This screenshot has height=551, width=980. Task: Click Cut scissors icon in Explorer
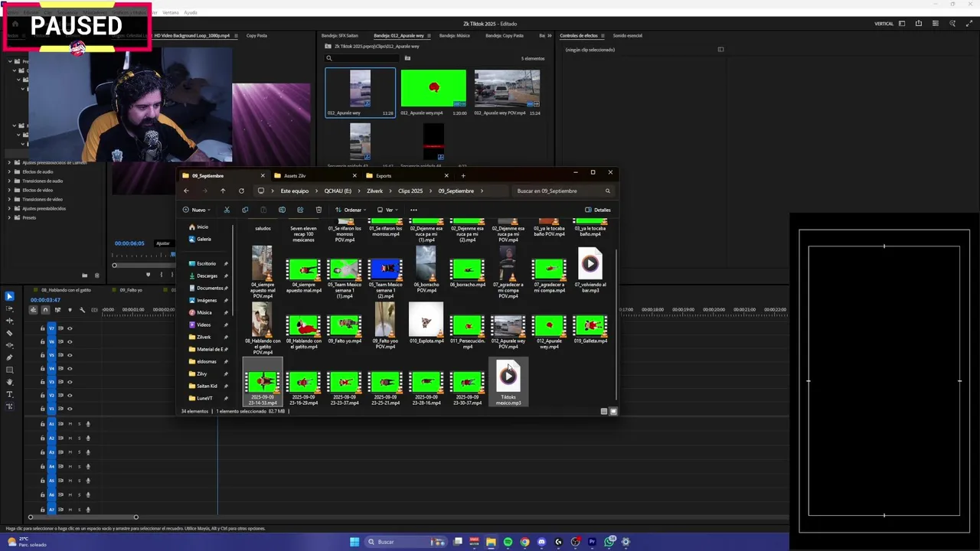coord(227,210)
